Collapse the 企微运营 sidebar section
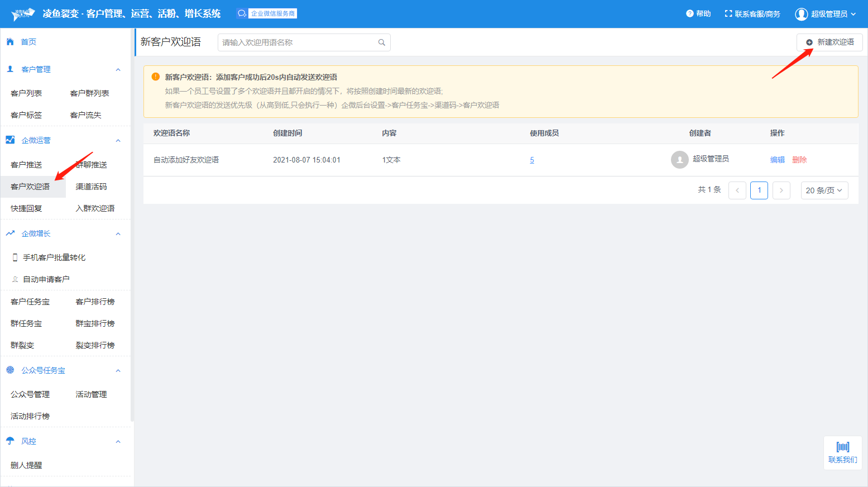The width and height of the screenshot is (868, 487). [x=118, y=141]
